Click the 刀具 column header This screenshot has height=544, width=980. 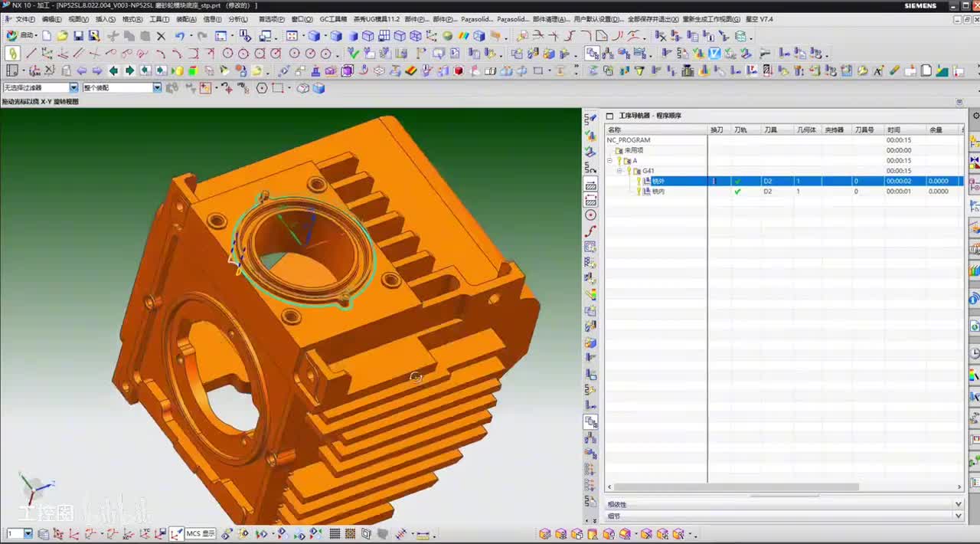pos(776,129)
